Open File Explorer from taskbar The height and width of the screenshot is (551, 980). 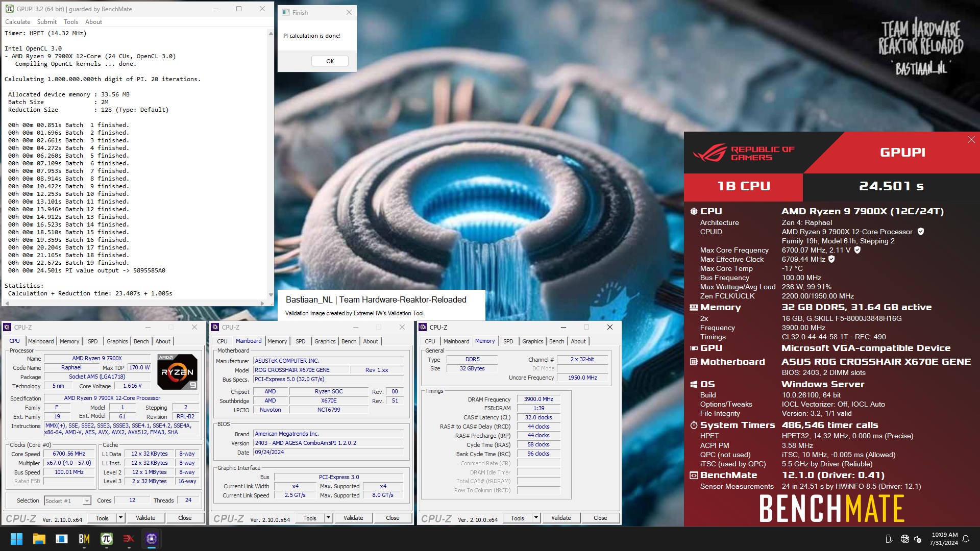point(39,539)
